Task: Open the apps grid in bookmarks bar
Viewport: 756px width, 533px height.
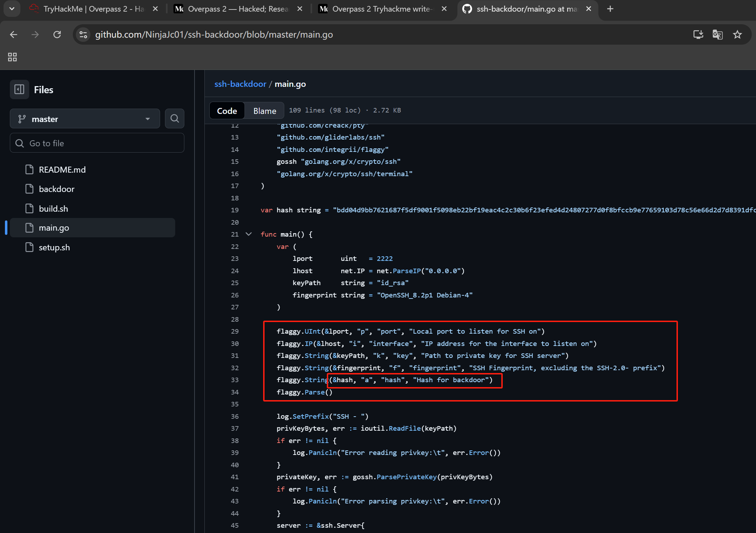Action: point(12,57)
